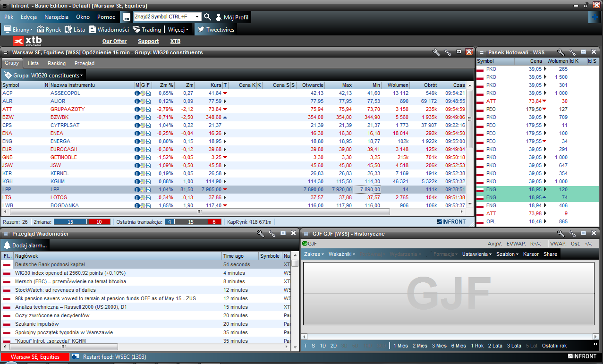Click the pie chart icon in the ALR row
Image resolution: width=603 pixels, height=364 pixels.
[143, 101]
